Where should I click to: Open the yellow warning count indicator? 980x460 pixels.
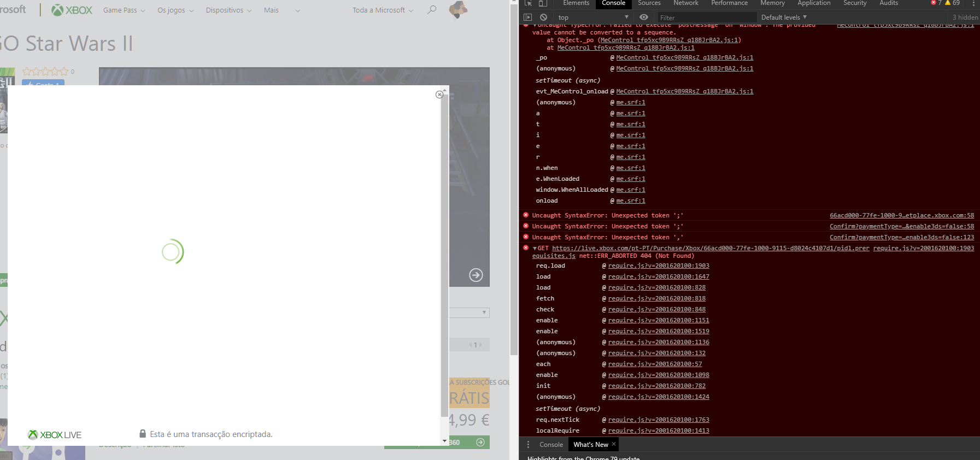[x=953, y=3]
